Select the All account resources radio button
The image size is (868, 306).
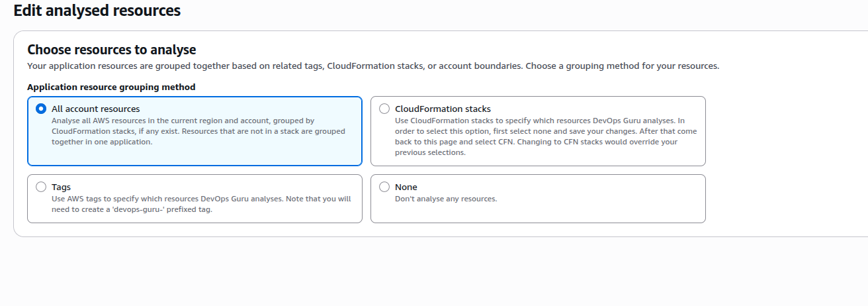click(x=41, y=109)
